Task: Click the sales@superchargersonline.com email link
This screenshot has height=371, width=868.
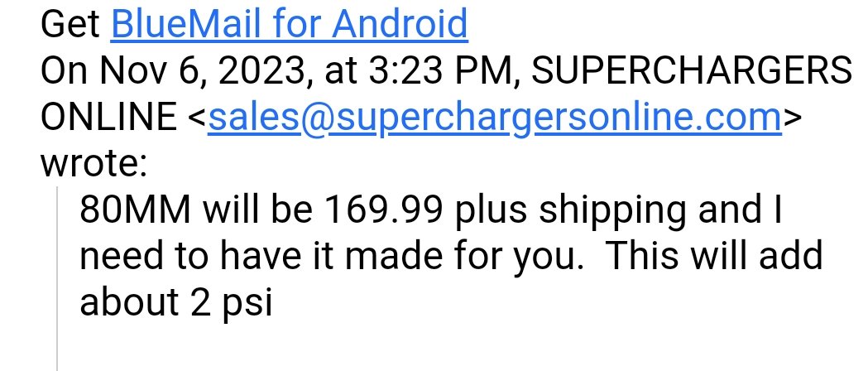Action: 494,118
